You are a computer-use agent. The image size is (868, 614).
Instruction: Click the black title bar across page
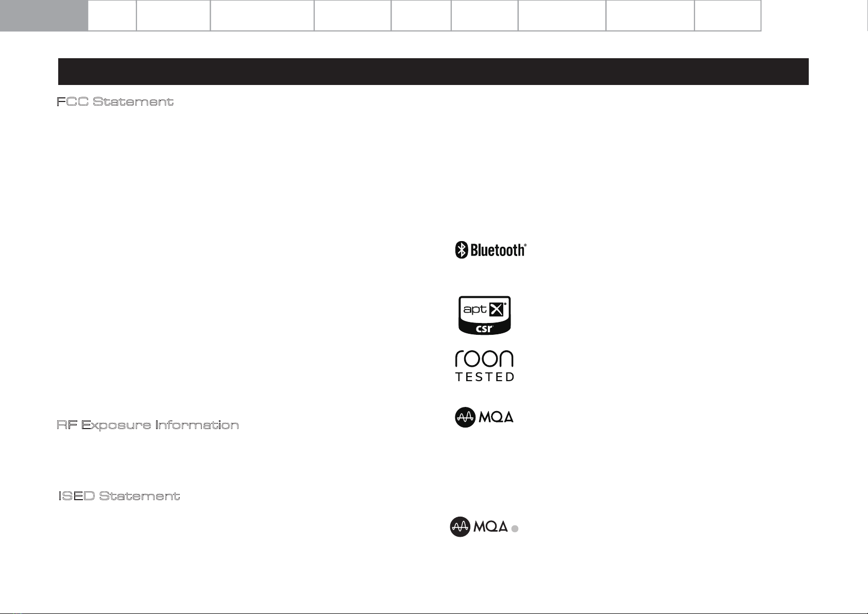(433, 72)
